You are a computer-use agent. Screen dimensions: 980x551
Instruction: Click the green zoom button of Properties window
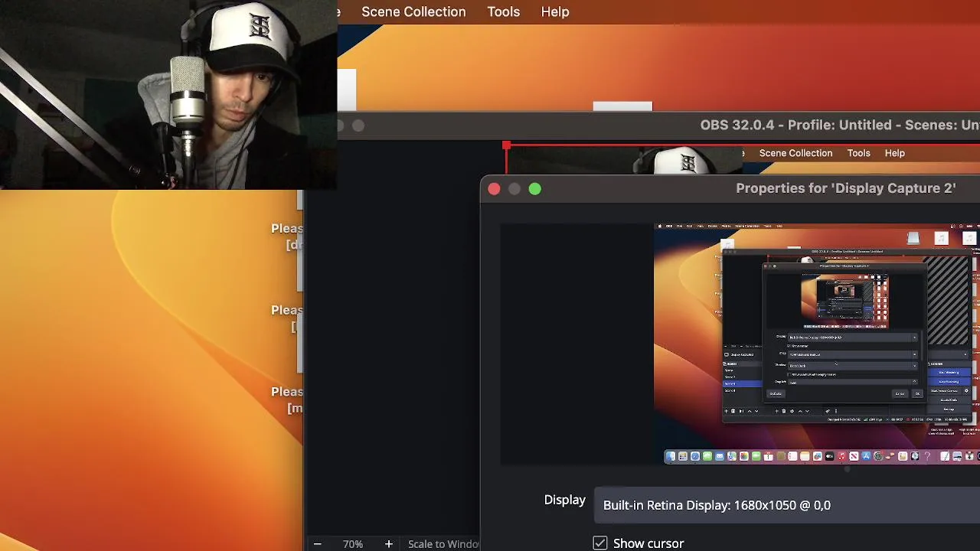[x=534, y=188]
